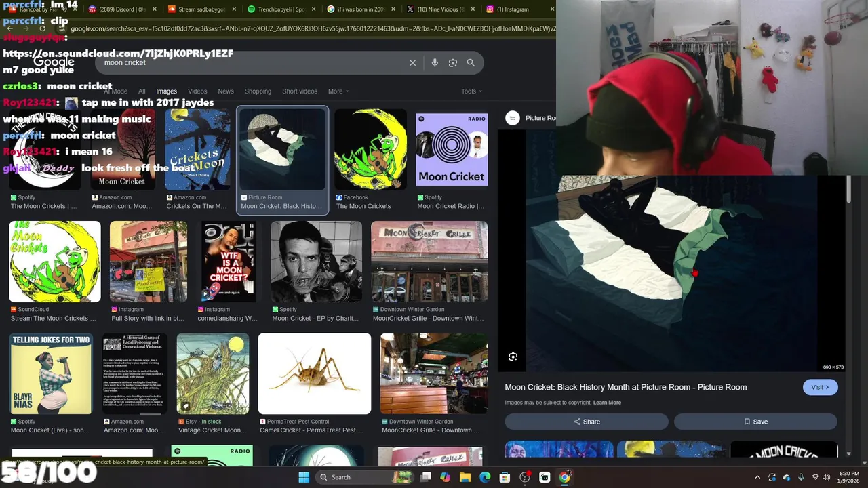Click the OneDrive cloud tray icon

[787, 477]
